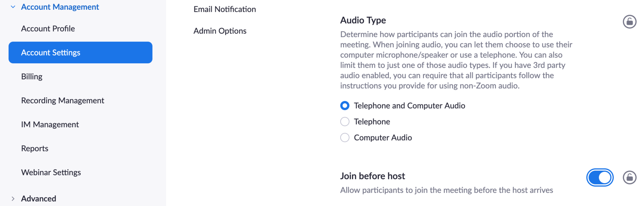Expand the Advanced section arrow
Viewport: 644px width, 206px height.
(x=13, y=198)
